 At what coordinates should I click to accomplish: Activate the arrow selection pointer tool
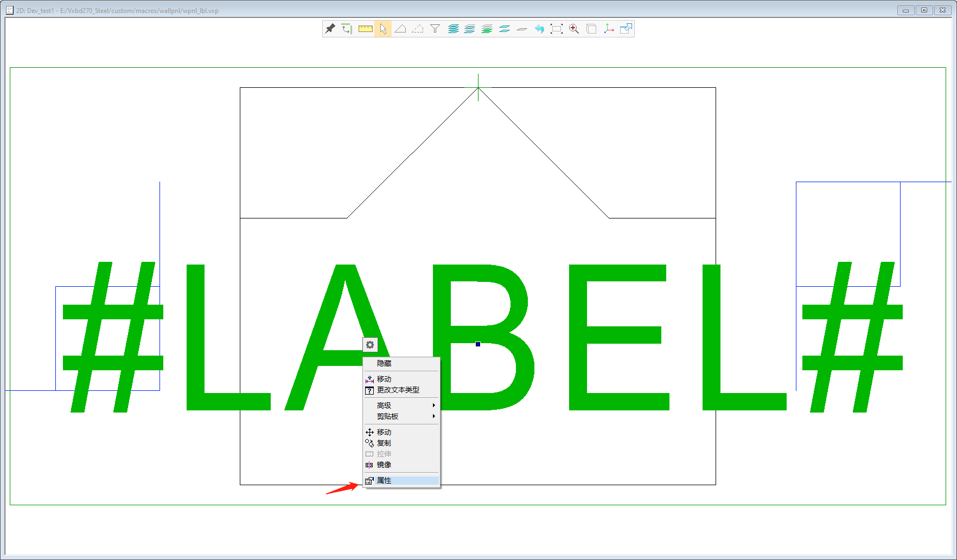383,29
